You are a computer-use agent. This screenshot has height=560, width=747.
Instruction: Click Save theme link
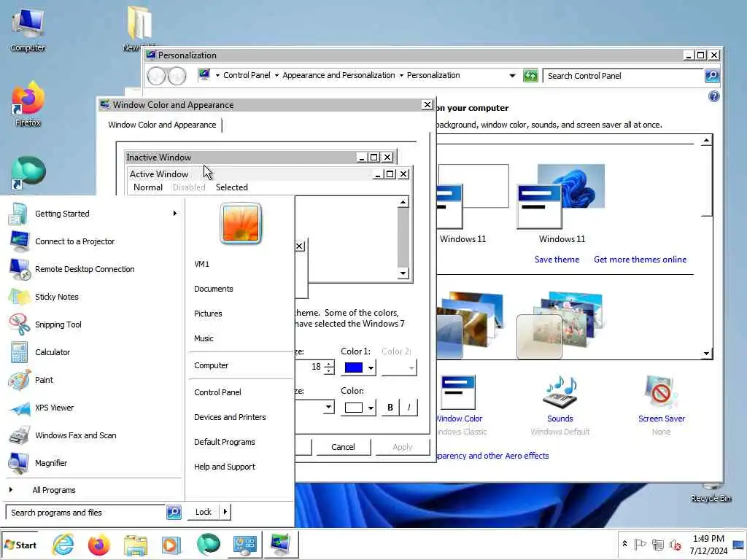(557, 260)
